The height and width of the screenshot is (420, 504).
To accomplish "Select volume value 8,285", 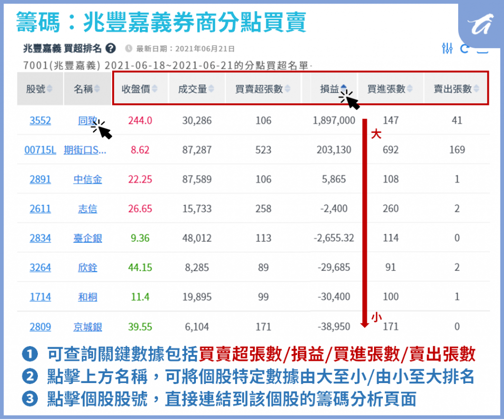I will click(x=197, y=267).
